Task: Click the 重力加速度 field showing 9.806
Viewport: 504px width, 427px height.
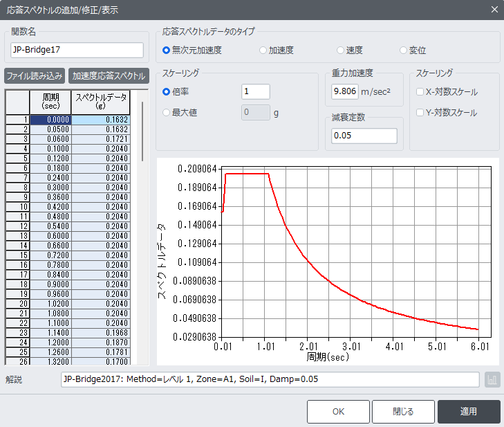Action: 344,91
